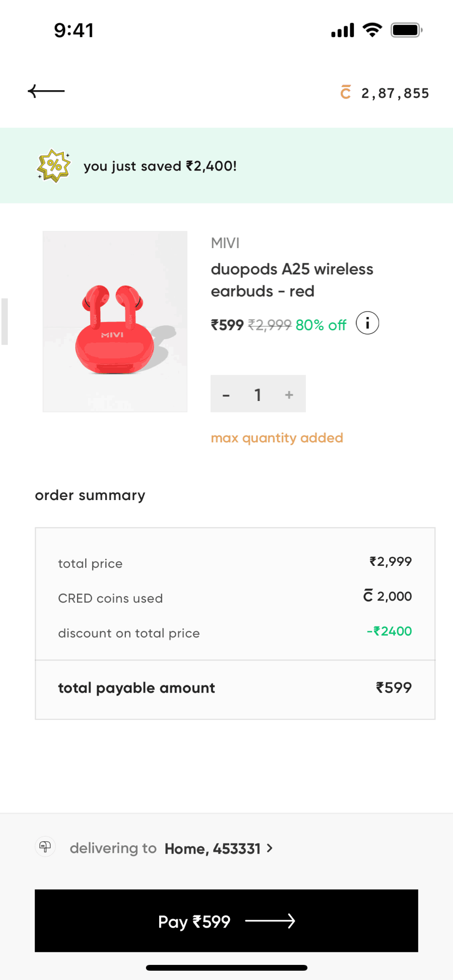Tap the quantity value 1
This screenshot has height=980, width=453.
[x=257, y=395]
